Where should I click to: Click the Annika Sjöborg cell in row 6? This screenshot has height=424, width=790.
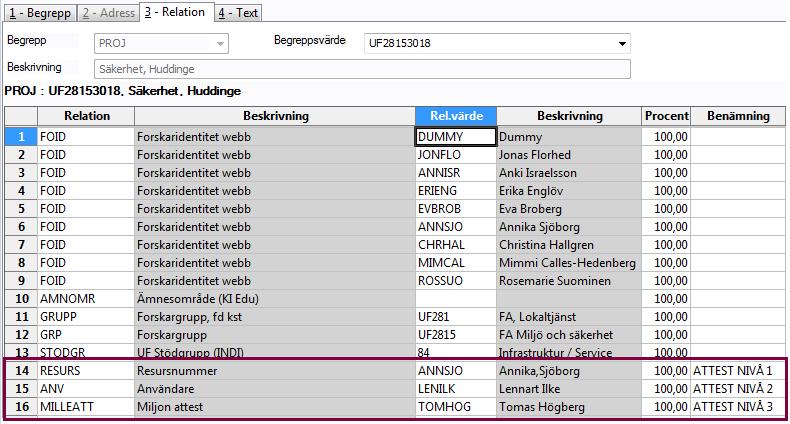[569, 227]
